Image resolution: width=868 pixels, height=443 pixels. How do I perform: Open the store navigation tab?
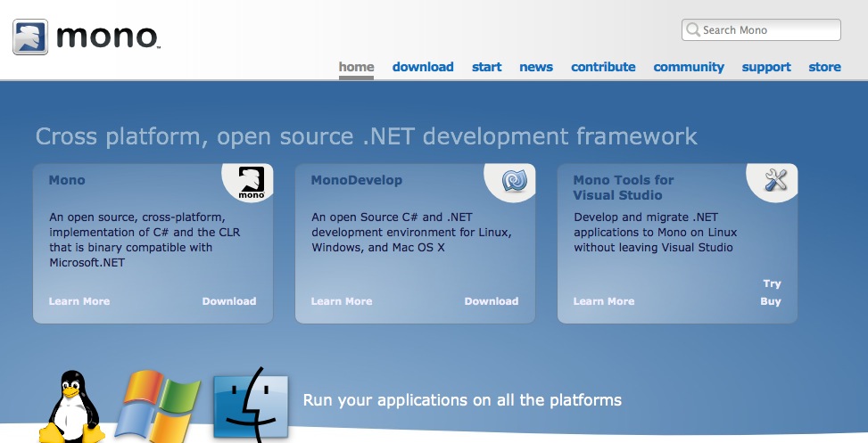[x=824, y=67]
